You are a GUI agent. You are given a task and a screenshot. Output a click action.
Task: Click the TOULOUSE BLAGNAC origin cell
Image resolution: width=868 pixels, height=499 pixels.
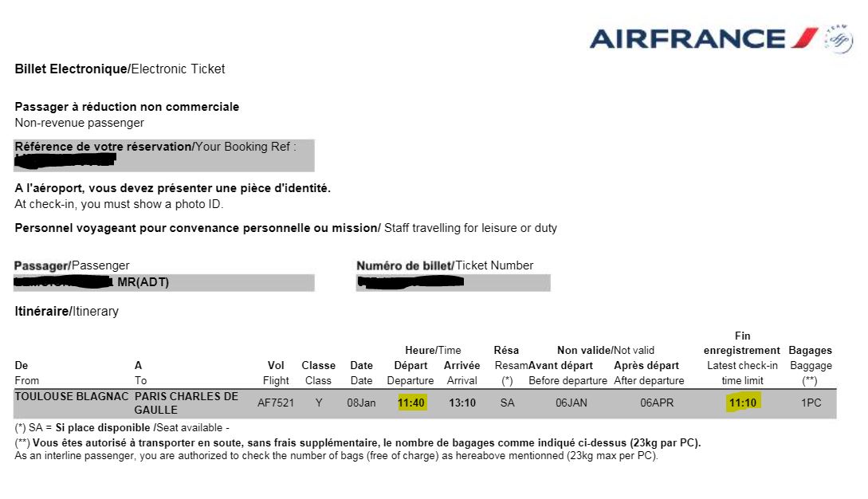pos(72,396)
